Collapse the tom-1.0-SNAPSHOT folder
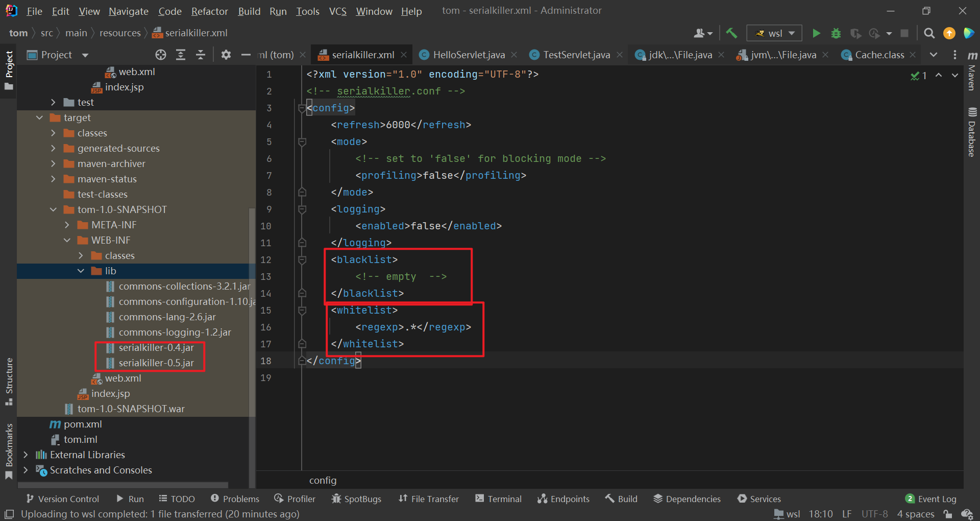 click(53, 209)
